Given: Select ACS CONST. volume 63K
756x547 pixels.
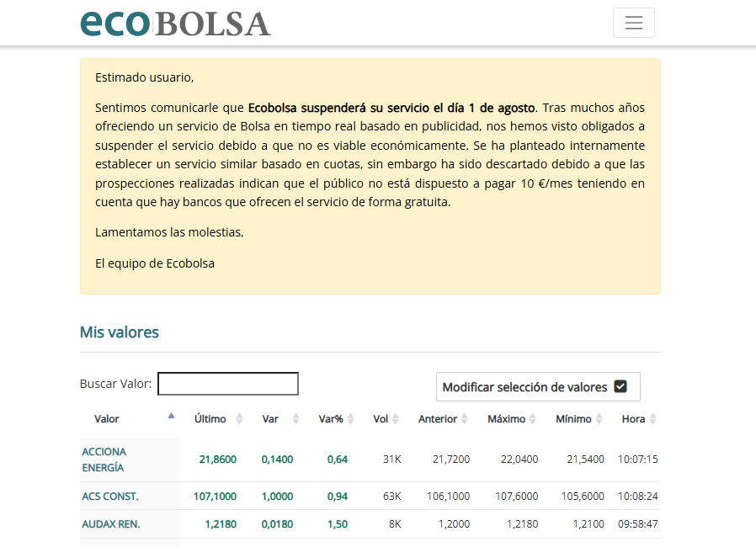Looking at the screenshot, I should [392, 497].
